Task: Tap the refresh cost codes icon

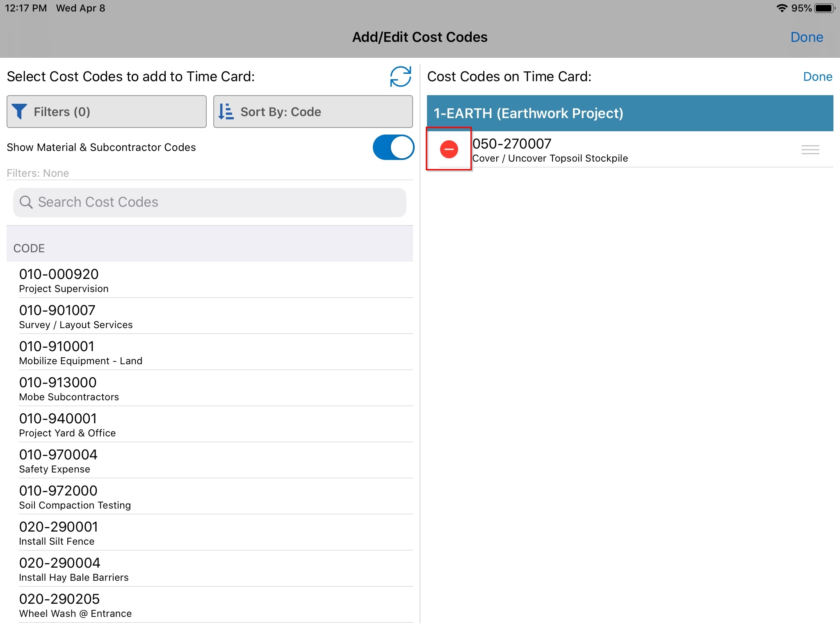Action: pyautogui.click(x=400, y=77)
